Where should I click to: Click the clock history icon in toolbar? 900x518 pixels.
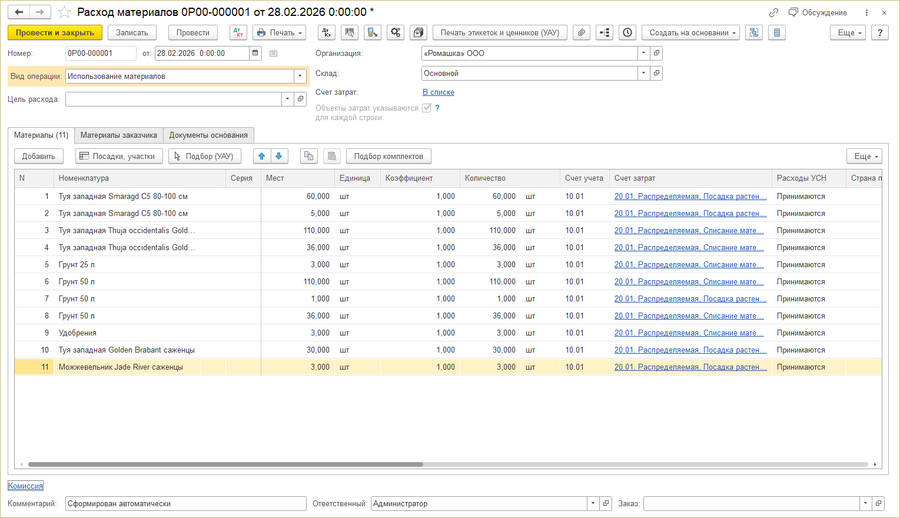[627, 33]
